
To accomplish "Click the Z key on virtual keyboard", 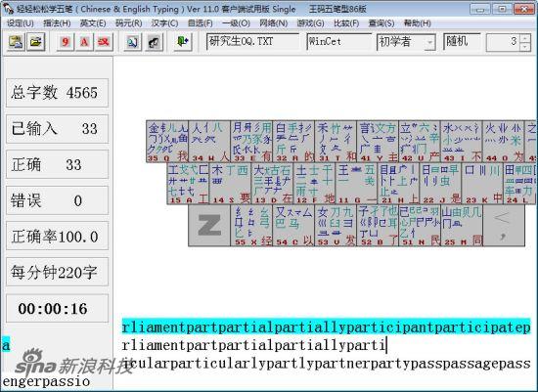I will coord(209,225).
